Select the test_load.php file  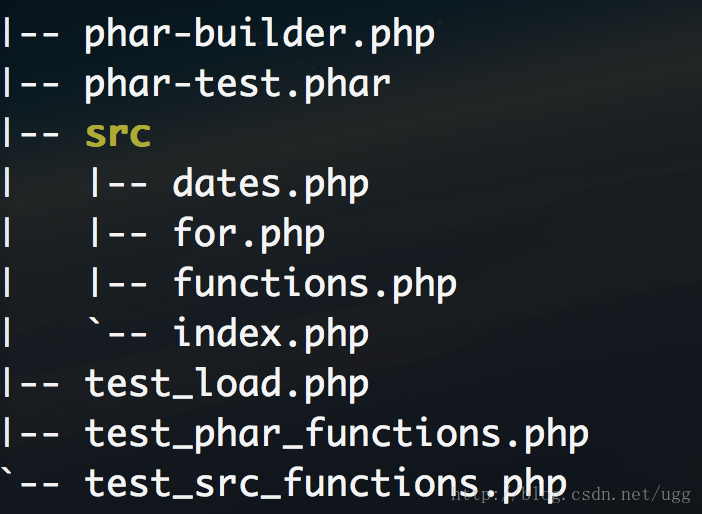pyautogui.click(x=227, y=384)
